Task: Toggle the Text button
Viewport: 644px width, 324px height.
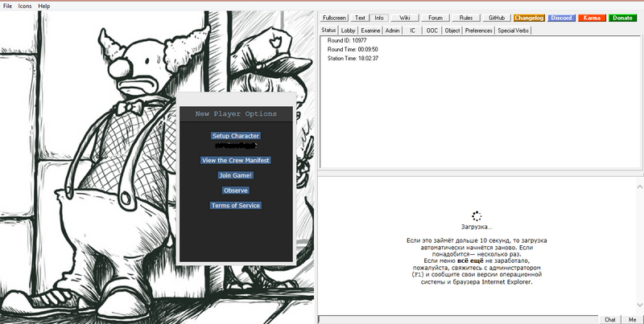Action: tap(360, 18)
